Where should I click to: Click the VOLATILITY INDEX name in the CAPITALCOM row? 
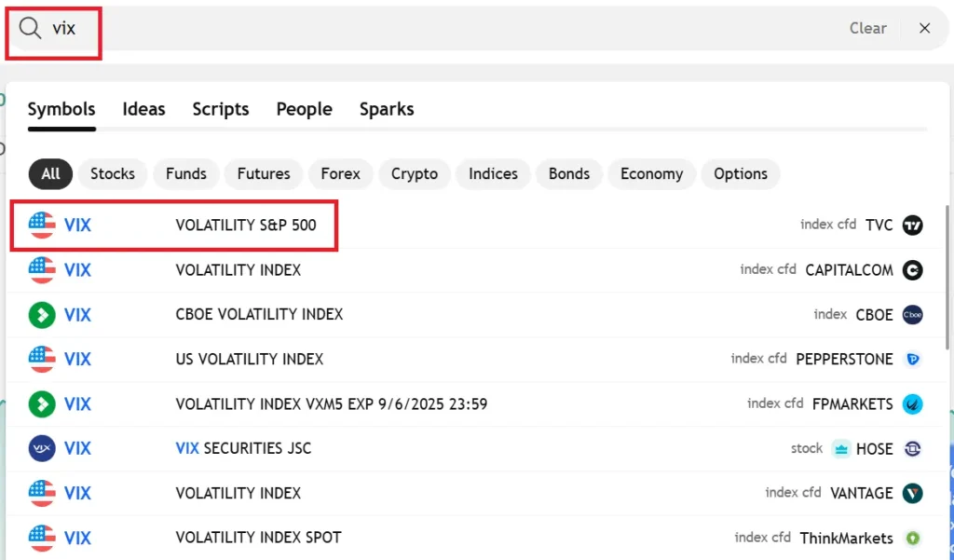[238, 269]
